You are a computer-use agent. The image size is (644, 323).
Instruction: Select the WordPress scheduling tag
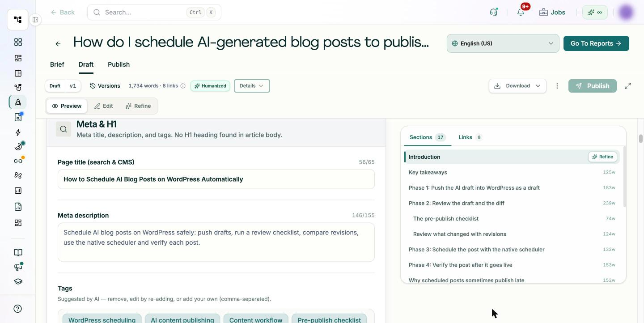[102, 319]
